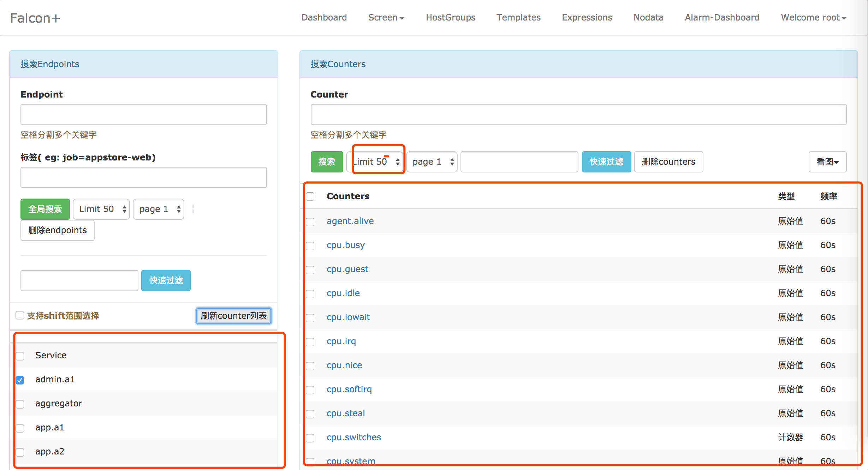Open the agent.alive counter link
The width and height of the screenshot is (868, 470).
click(350, 221)
